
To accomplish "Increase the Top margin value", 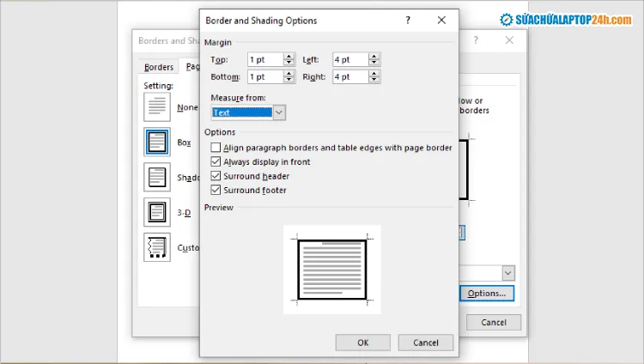I will (289, 57).
